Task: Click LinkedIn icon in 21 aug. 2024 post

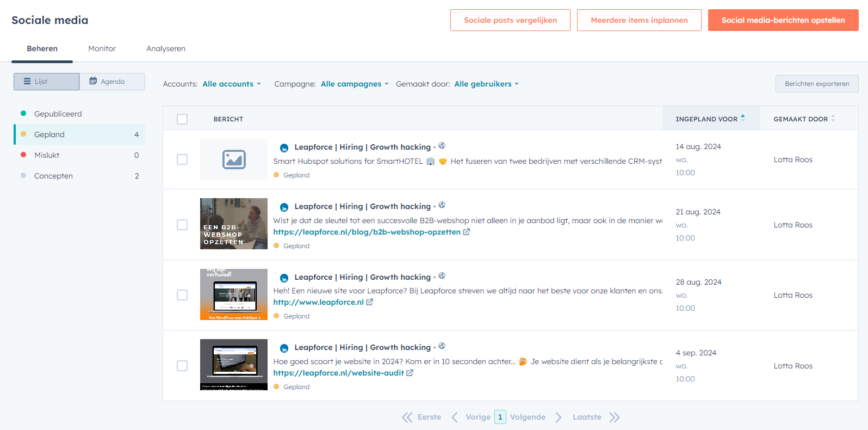Action: 284,207
